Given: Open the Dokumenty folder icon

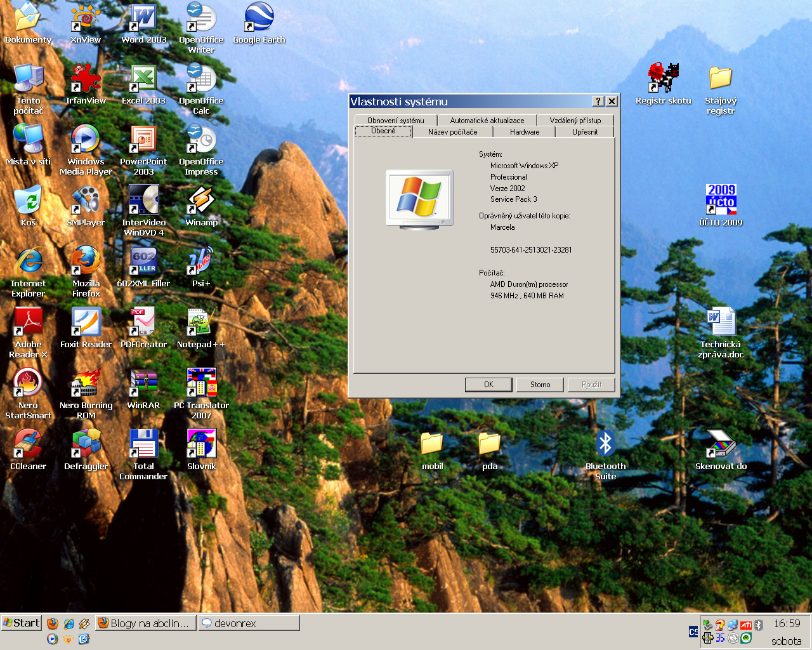Looking at the screenshot, I should [x=28, y=23].
